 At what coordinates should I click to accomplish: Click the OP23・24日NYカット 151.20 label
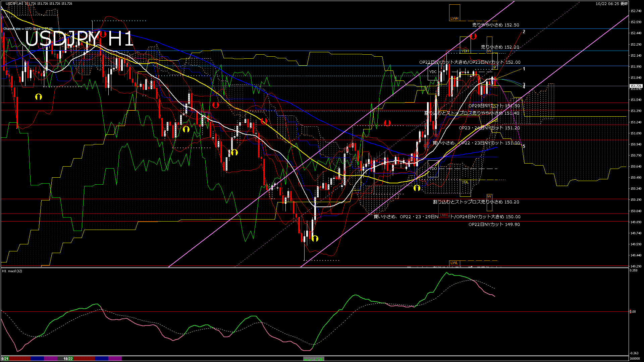click(489, 128)
